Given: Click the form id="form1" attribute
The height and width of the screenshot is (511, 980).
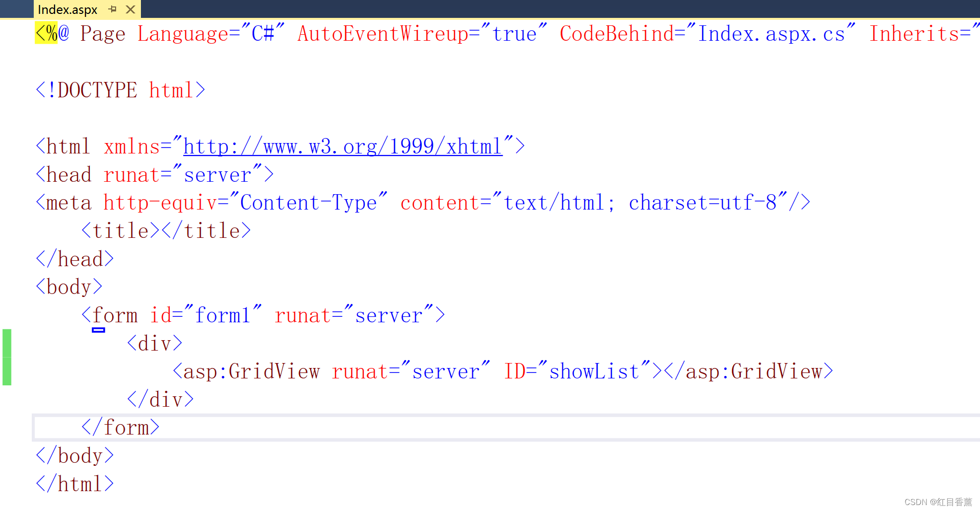Looking at the screenshot, I should [205, 315].
